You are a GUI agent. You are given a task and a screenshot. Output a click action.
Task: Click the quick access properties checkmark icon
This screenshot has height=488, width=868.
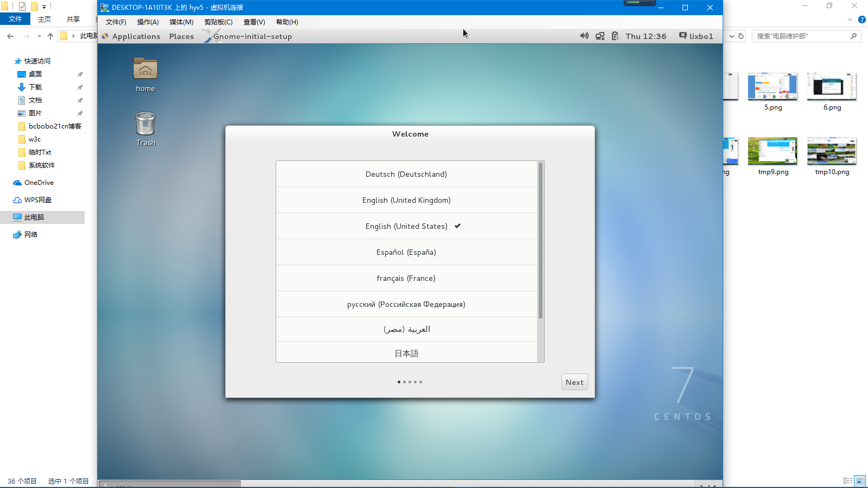click(x=22, y=7)
